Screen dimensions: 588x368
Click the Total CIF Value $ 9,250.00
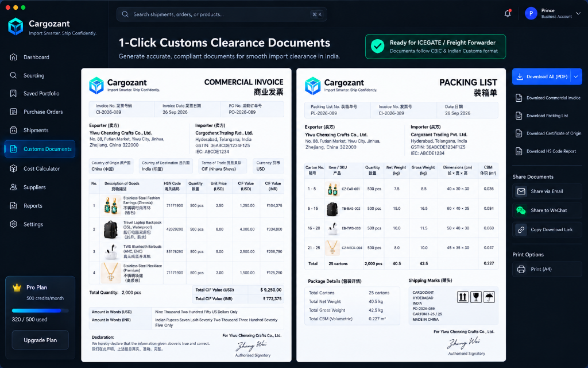[271, 290]
